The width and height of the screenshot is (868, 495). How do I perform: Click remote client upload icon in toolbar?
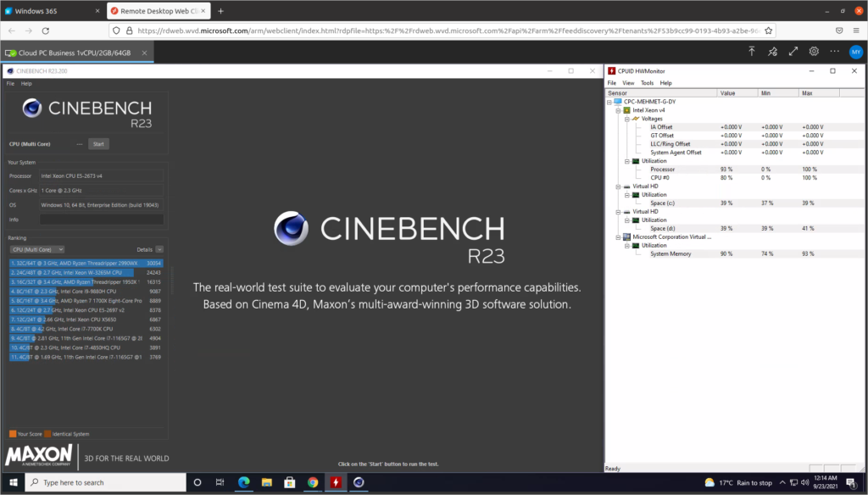(x=752, y=52)
